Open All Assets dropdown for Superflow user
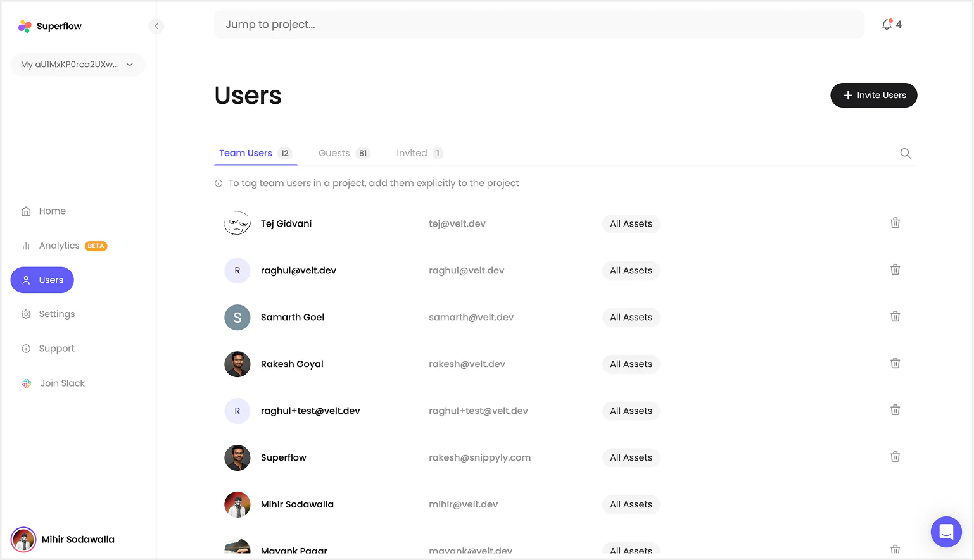 tap(631, 457)
